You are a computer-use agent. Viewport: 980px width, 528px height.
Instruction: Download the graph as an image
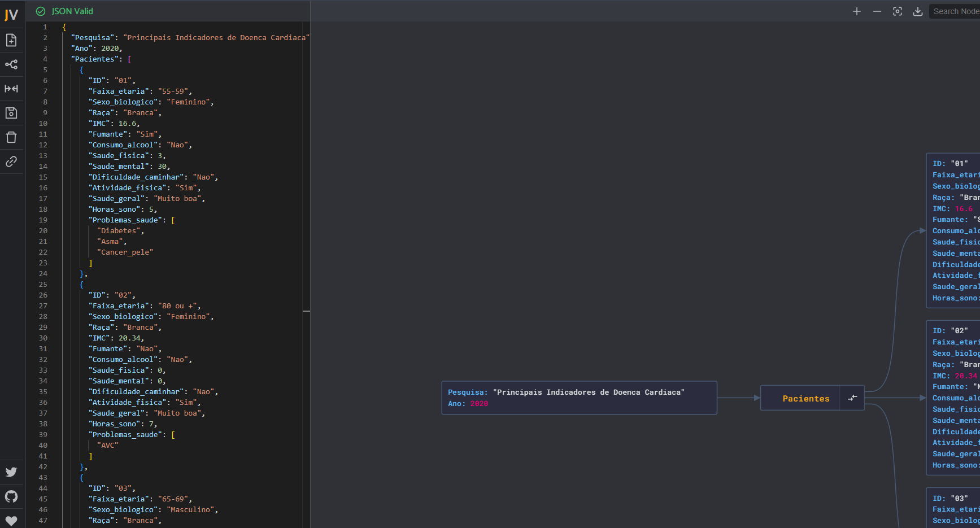click(918, 11)
